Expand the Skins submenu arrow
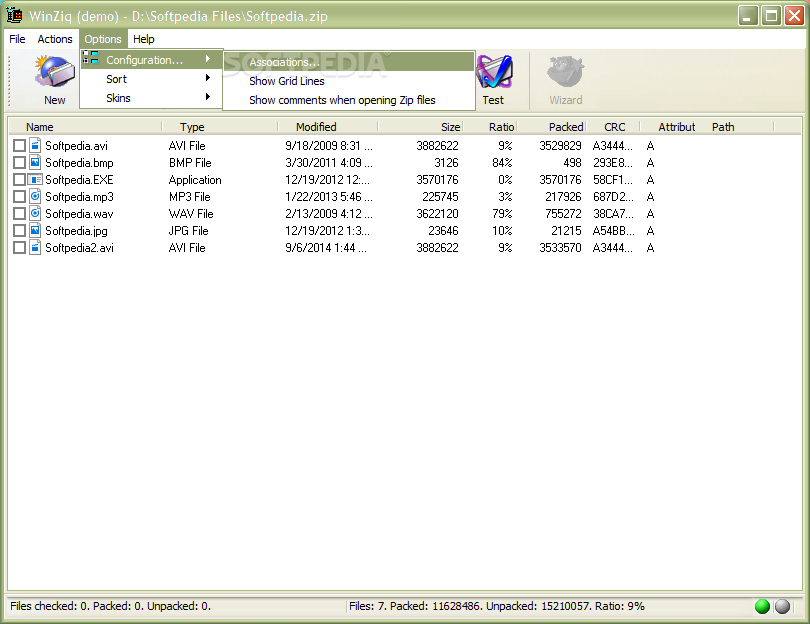The image size is (810, 624). [x=208, y=97]
